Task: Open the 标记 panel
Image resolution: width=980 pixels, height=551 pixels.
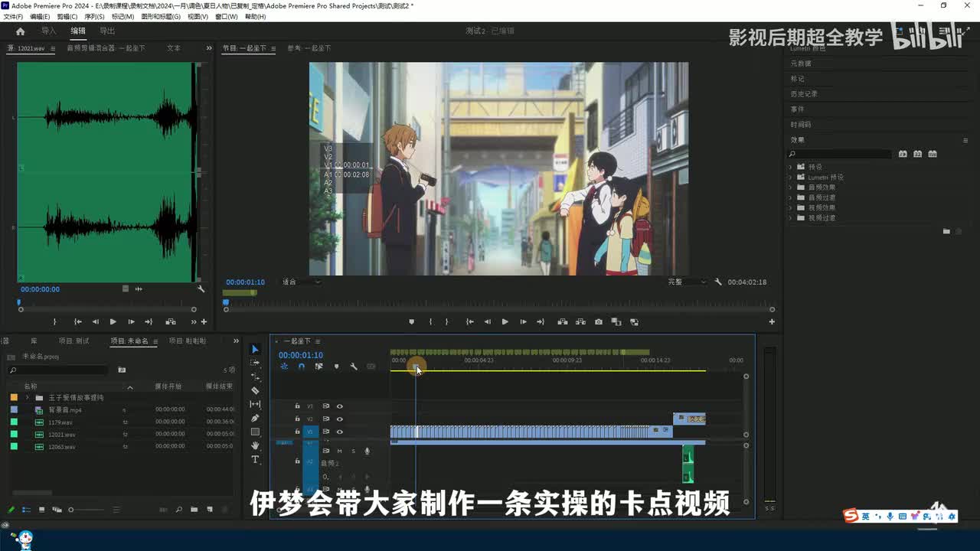Action: pyautogui.click(x=798, y=79)
